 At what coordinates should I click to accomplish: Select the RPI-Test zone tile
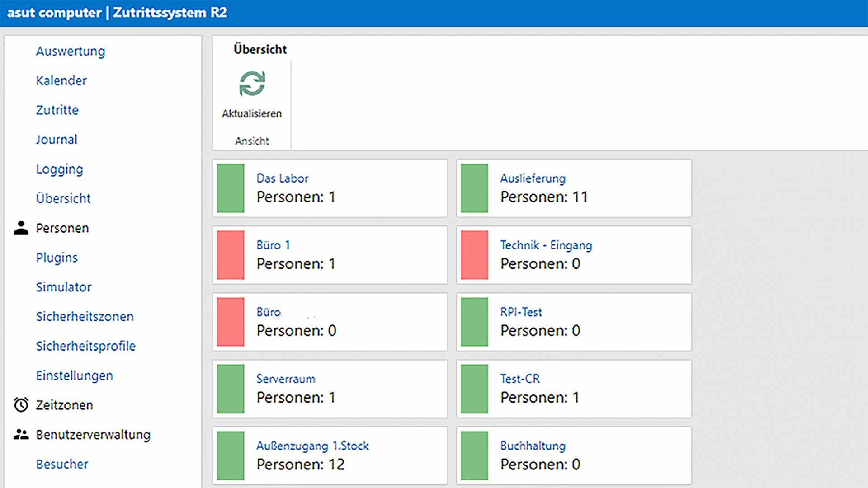click(x=574, y=322)
